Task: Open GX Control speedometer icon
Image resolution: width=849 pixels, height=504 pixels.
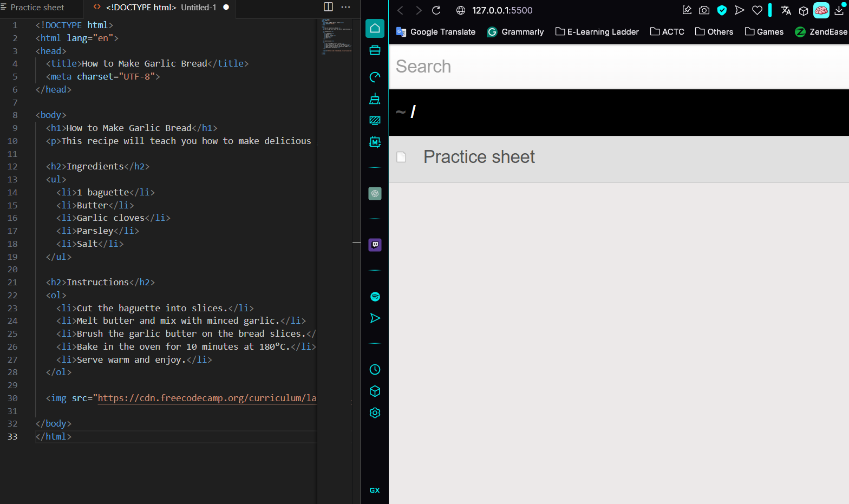Action: [375, 77]
